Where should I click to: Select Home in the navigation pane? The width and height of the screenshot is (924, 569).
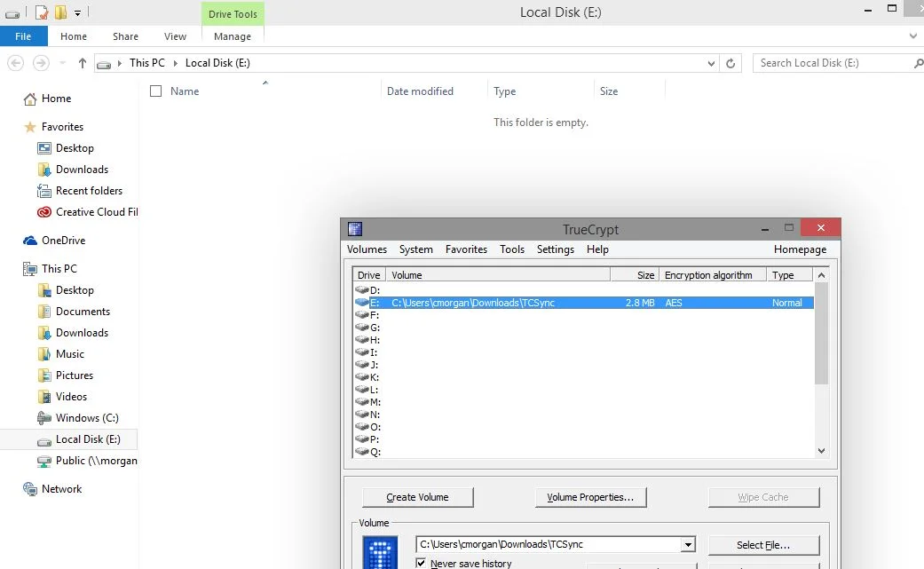point(57,99)
